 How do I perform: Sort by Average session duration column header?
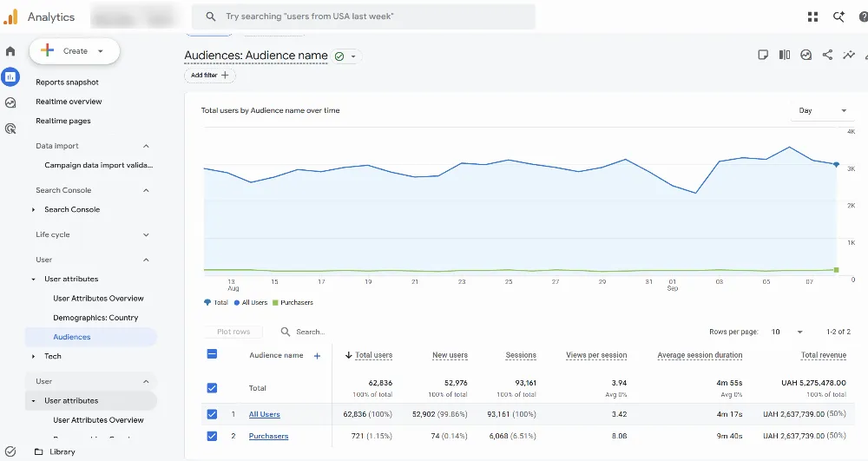pos(700,355)
